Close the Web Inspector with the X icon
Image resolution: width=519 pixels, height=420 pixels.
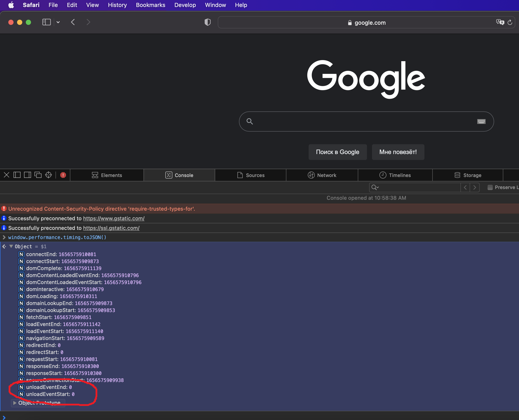7,175
